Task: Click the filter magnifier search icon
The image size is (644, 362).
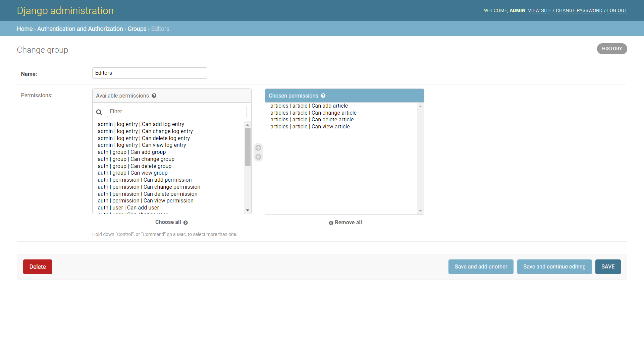Action: tap(99, 112)
